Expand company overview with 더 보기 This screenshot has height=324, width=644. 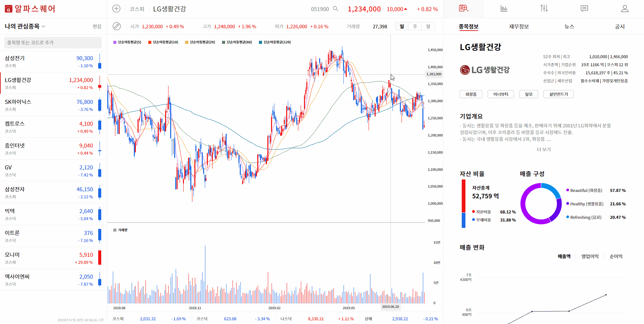[544, 150]
